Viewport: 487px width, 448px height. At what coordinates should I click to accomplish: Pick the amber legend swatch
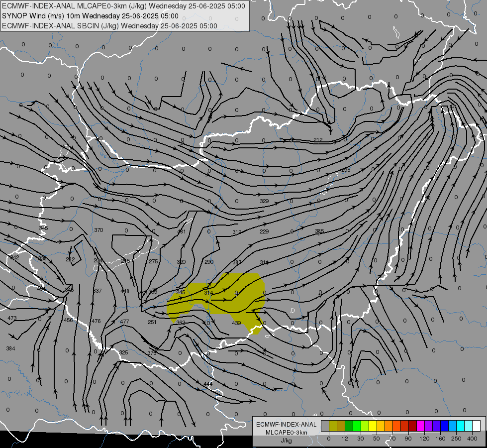click(381, 426)
